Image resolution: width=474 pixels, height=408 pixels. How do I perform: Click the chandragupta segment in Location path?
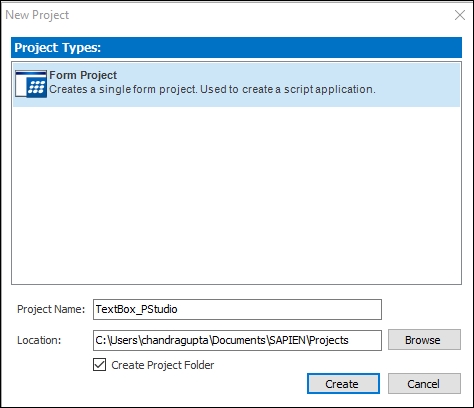[175, 340]
